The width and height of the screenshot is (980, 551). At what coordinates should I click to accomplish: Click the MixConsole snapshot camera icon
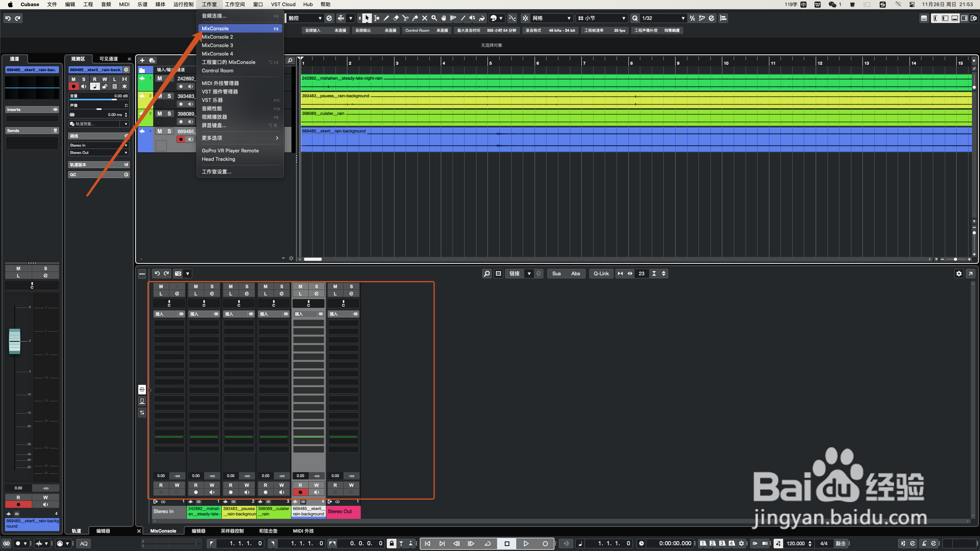[x=178, y=273]
